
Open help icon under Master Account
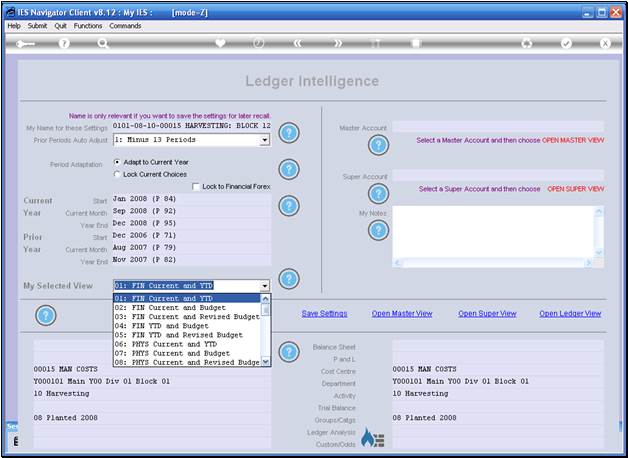click(378, 145)
